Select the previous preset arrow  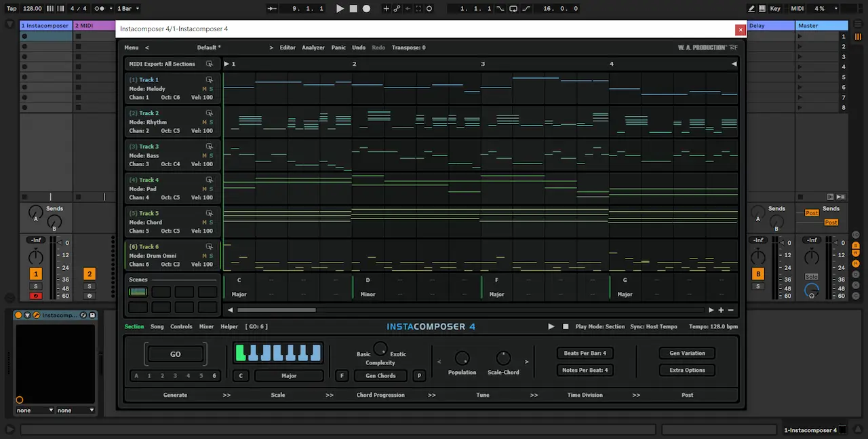(x=147, y=47)
